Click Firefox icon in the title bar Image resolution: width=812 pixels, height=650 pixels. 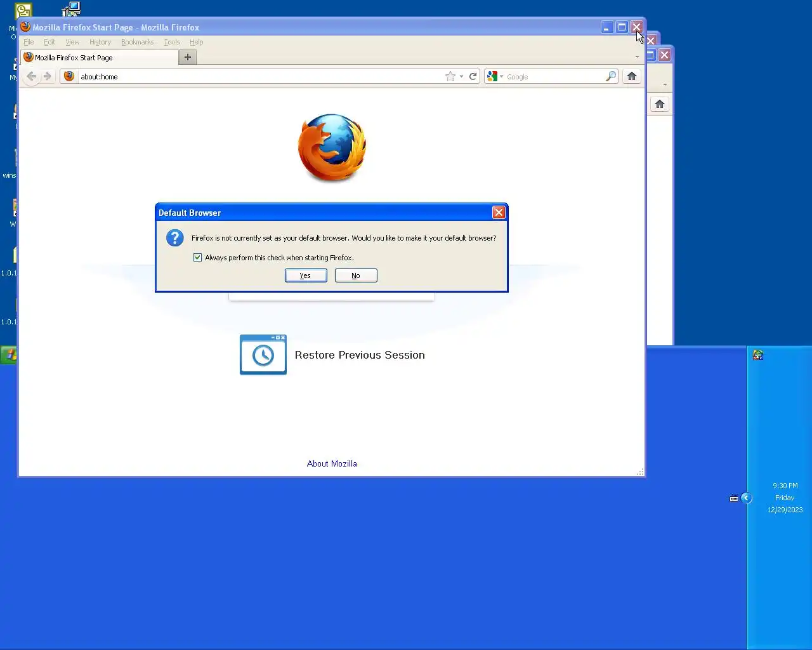point(25,27)
